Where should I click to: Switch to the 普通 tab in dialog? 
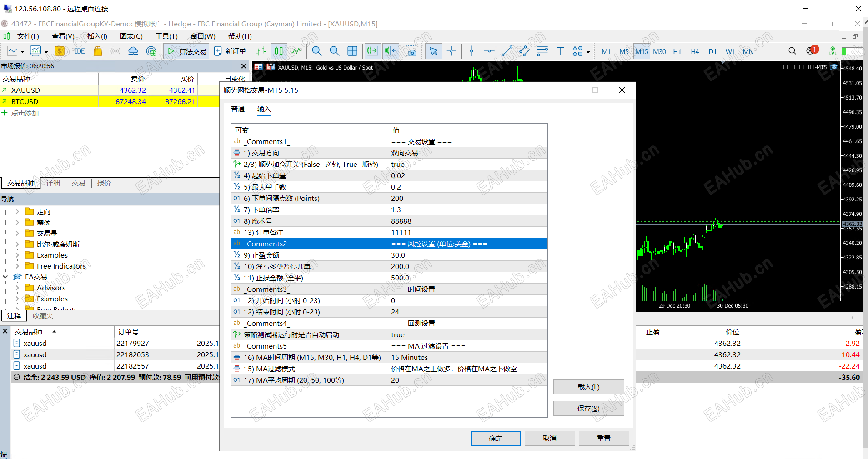(x=238, y=109)
